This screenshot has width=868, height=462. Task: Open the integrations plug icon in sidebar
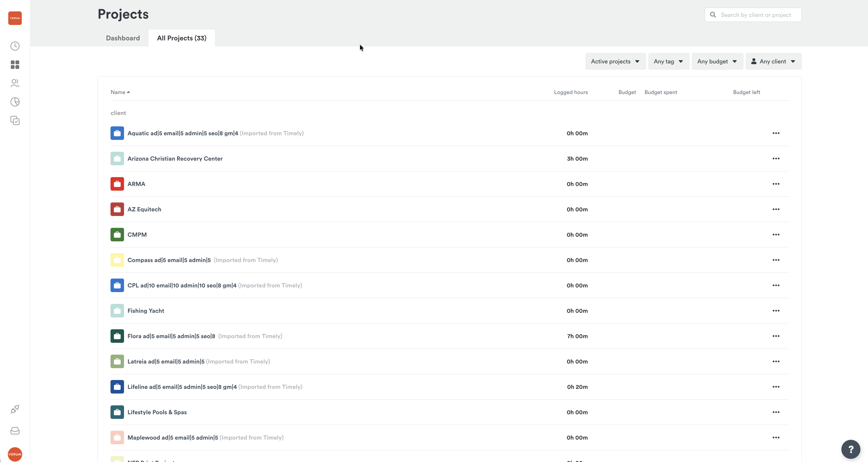pos(15,409)
